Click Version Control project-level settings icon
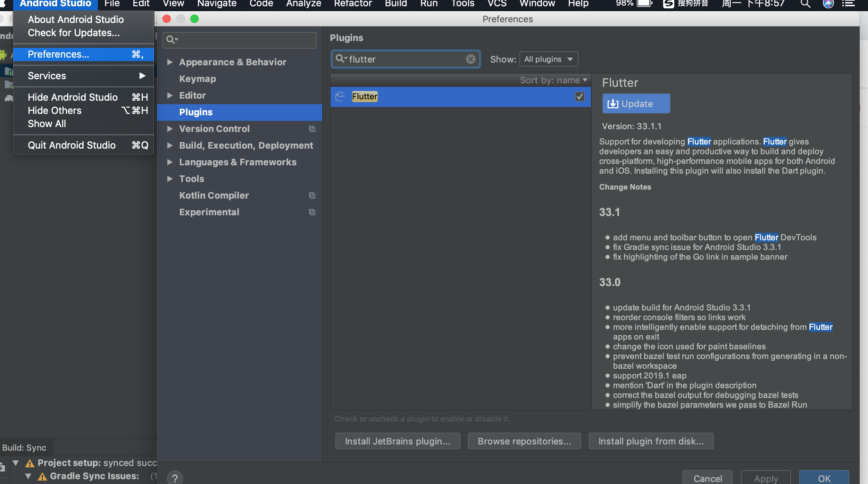Viewport: 868px width, 484px height. click(312, 129)
